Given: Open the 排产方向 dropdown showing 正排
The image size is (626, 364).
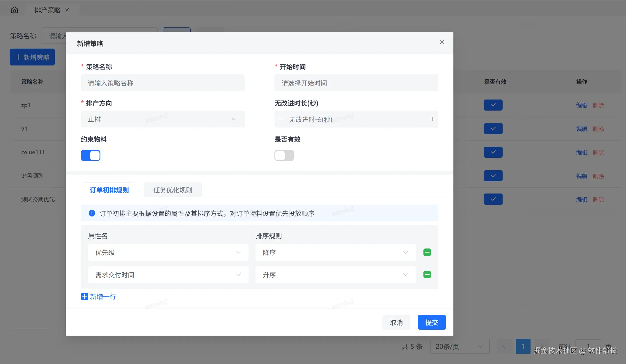Looking at the screenshot, I should click(162, 119).
